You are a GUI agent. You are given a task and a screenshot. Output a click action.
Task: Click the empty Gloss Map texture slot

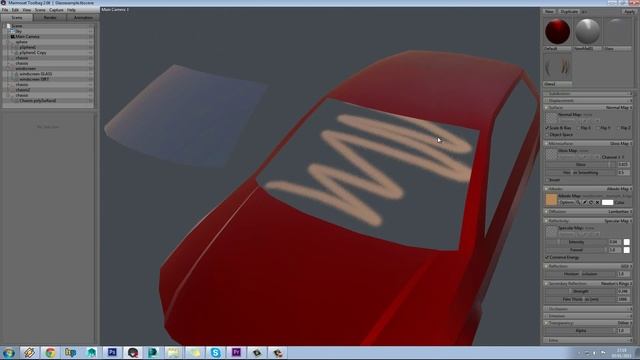tap(551, 154)
